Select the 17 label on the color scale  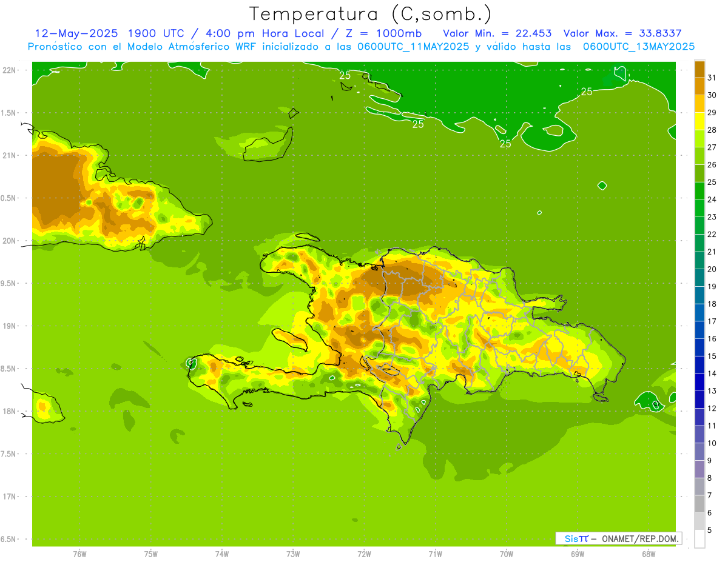(x=712, y=321)
